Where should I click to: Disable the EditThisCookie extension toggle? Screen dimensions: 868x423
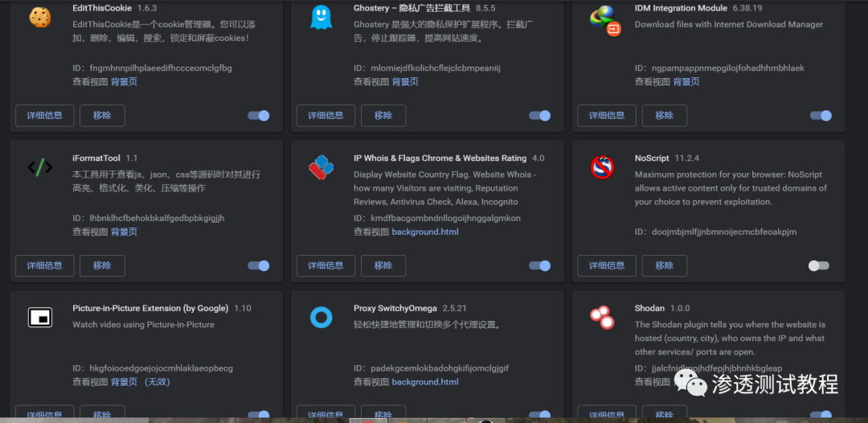(x=259, y=116)
